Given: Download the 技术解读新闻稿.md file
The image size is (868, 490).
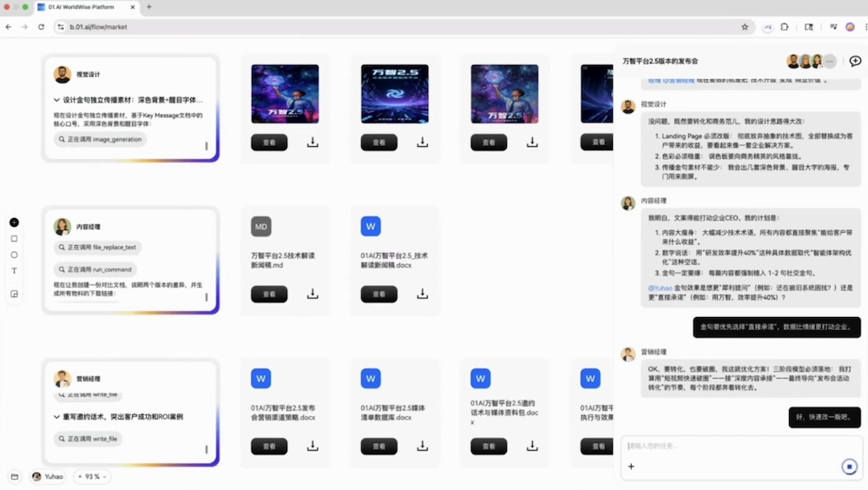Looking at the screenshot, I should pos(312,294).
